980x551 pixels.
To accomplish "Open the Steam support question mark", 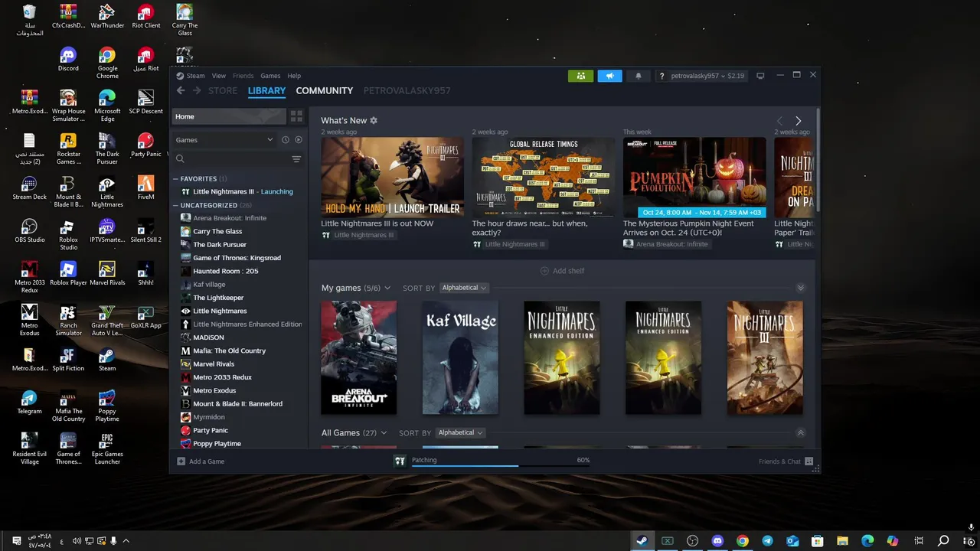I will point(661,76).
